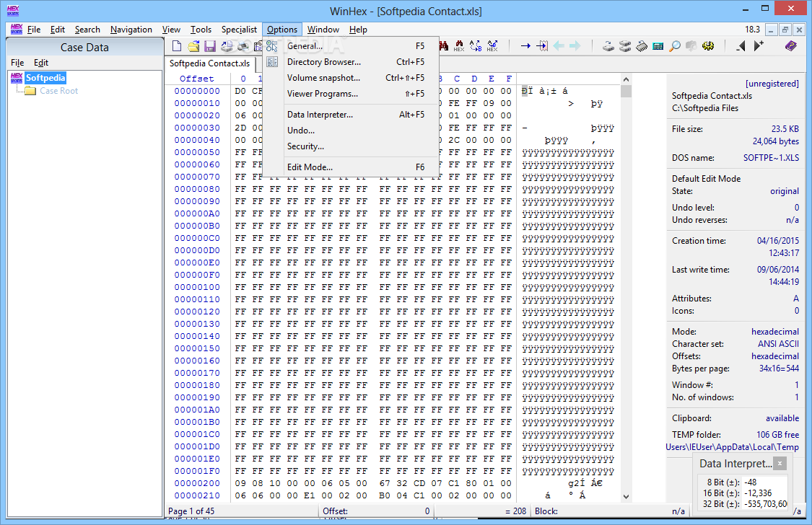The height and width of the screenshot is (525, 812).
Task: Click the 106 GB free TEMP folder value
Action: tap(777, 434)
